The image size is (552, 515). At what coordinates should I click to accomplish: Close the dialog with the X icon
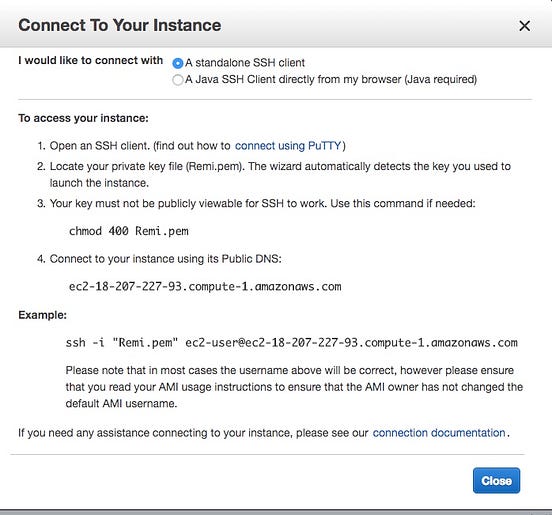point(524,26)
